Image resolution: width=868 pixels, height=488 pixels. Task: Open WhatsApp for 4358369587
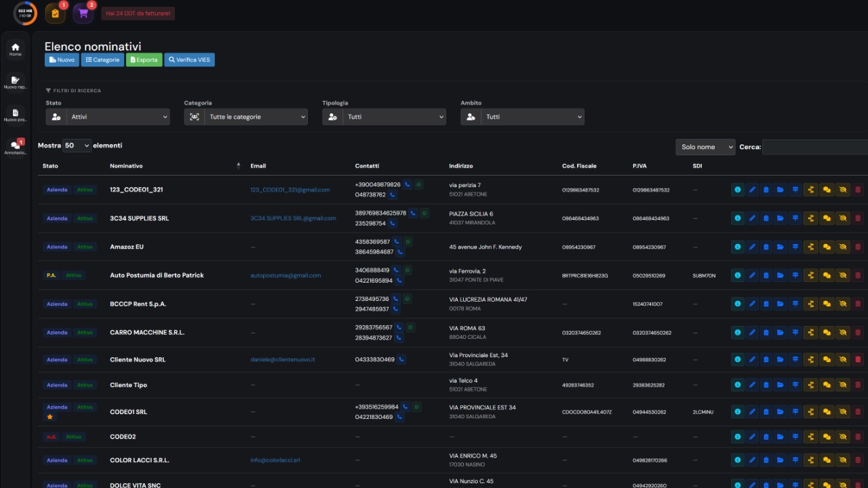click(x=408, y=241)
